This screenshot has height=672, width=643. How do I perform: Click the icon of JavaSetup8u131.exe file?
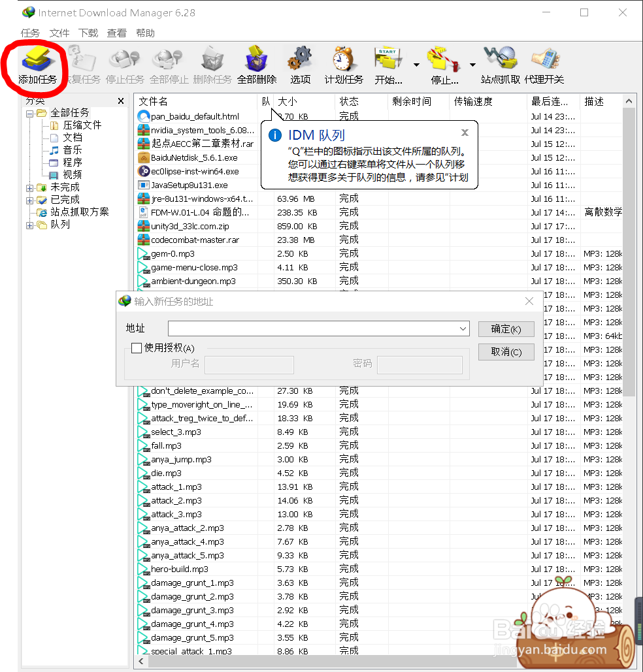[x=143, y=185]
